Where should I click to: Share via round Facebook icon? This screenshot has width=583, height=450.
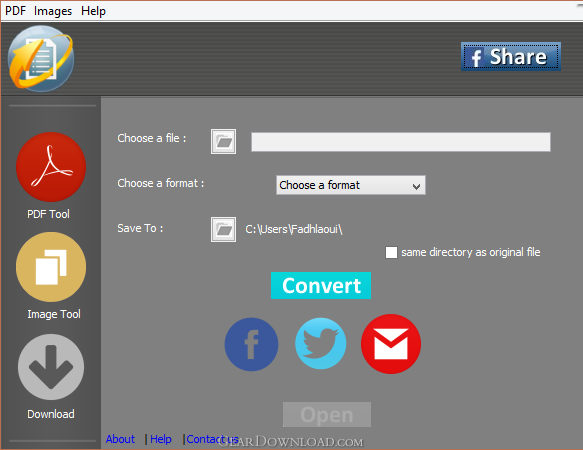point(251,344)
